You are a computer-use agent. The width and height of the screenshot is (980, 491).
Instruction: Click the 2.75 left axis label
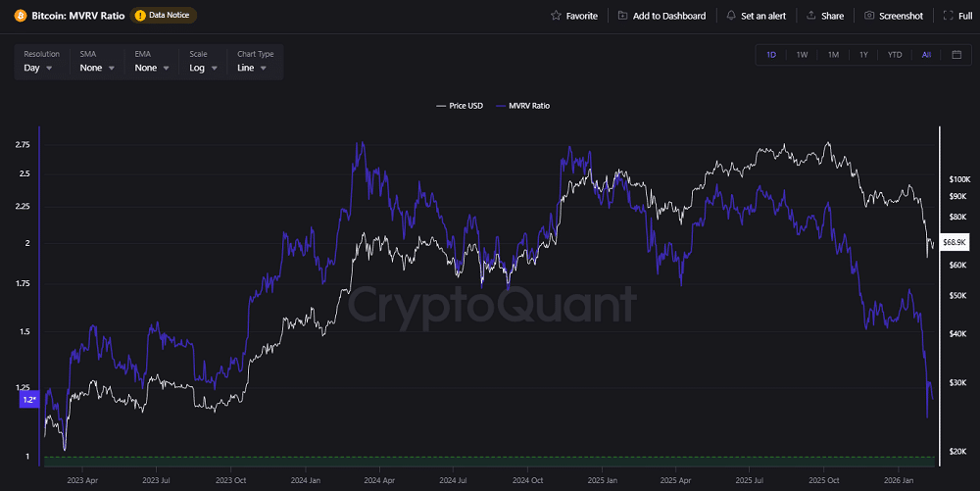[x=23, y=144]
